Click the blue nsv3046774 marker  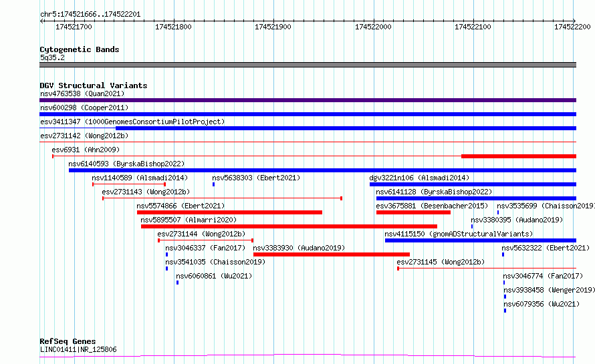504,283
